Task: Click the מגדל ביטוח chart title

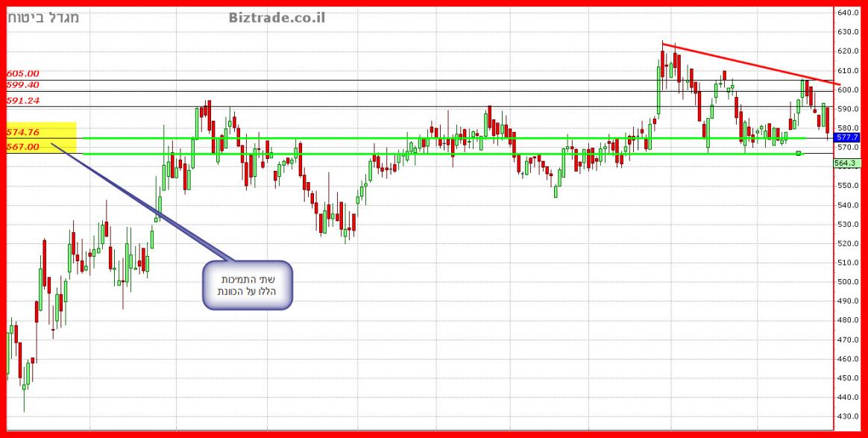Action: click(43, 17)
